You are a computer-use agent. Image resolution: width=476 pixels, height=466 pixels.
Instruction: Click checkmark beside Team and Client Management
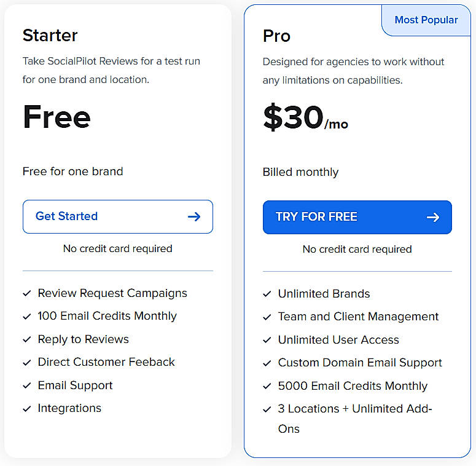(267, 317)
